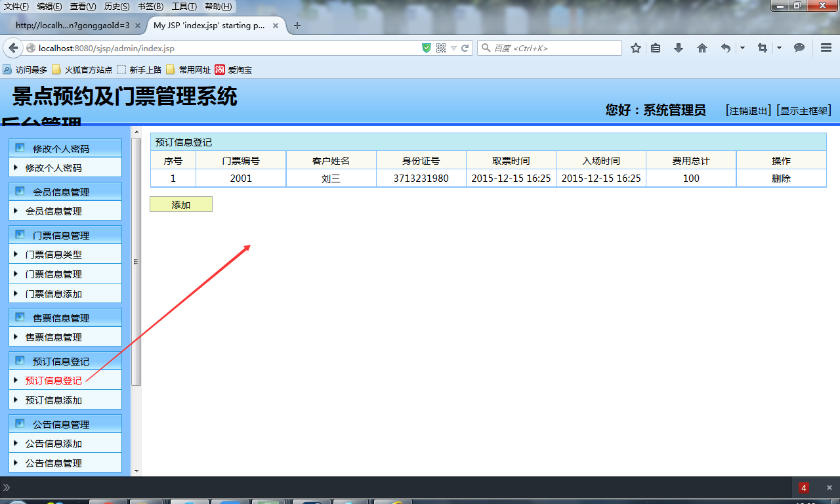The image size is (840, 504).
Task: Open downloads with the down arrow icon
Action: tap(679, 48)
